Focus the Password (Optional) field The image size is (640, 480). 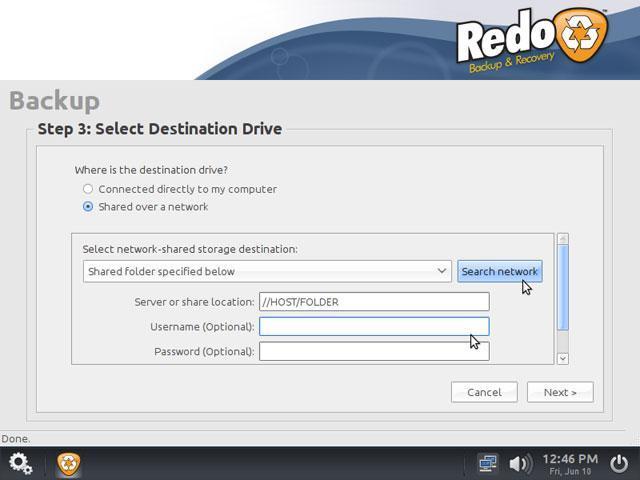[374, 351]
